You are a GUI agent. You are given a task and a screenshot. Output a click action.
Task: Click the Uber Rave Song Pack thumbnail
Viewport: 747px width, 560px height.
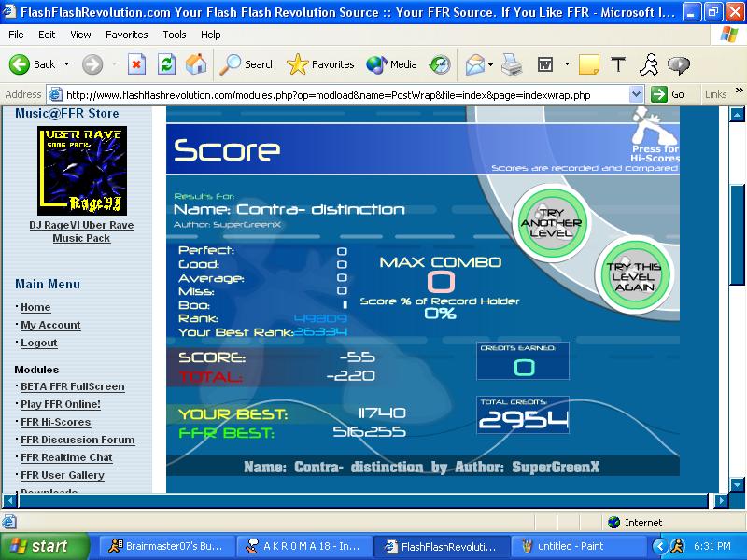point(82,171)
